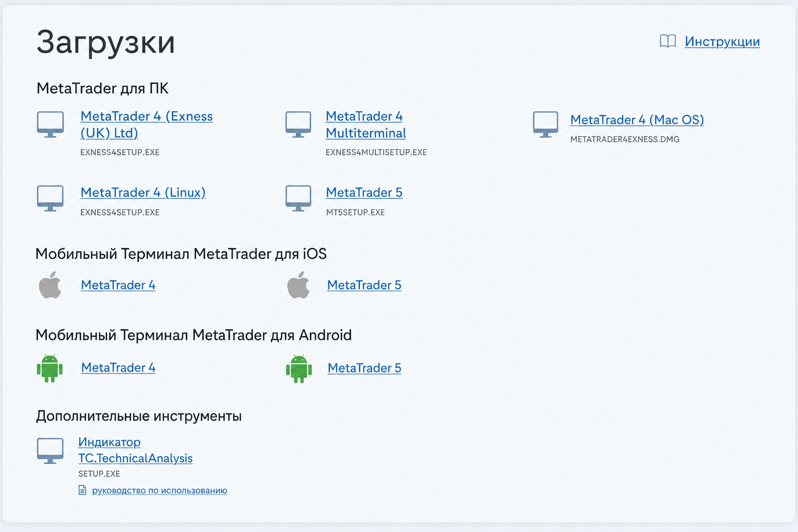Download MetaTrader 4 Multiterminal
798x532 pixels.
point(366,125)
